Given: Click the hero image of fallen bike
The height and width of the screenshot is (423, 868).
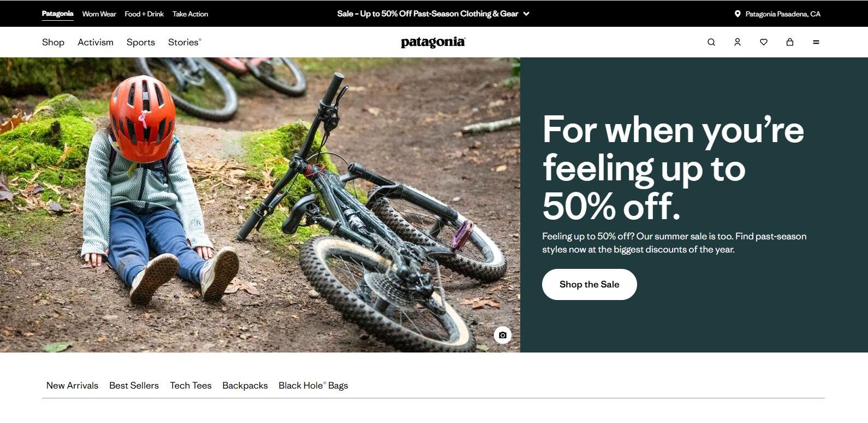Looking at the screenshot, I should 260,205.
